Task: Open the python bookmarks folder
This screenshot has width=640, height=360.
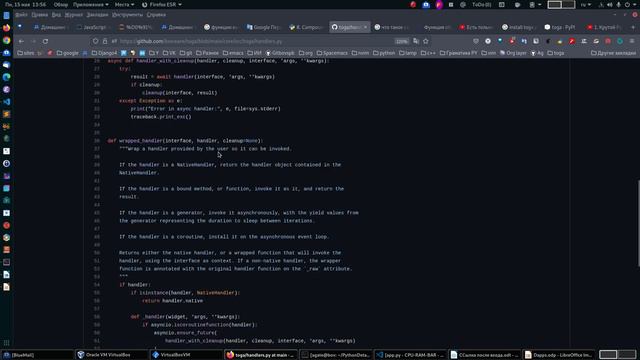Action: (384, 53)
